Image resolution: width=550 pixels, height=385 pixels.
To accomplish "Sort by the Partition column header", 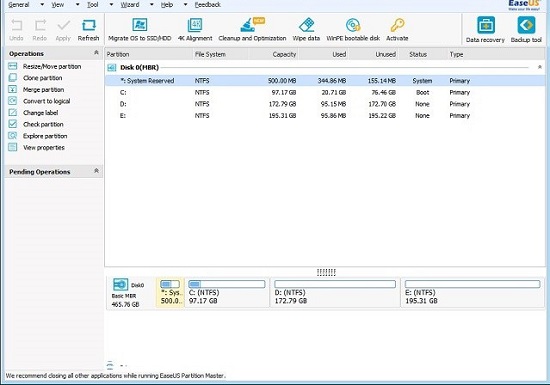I will (x=149, y=54).
